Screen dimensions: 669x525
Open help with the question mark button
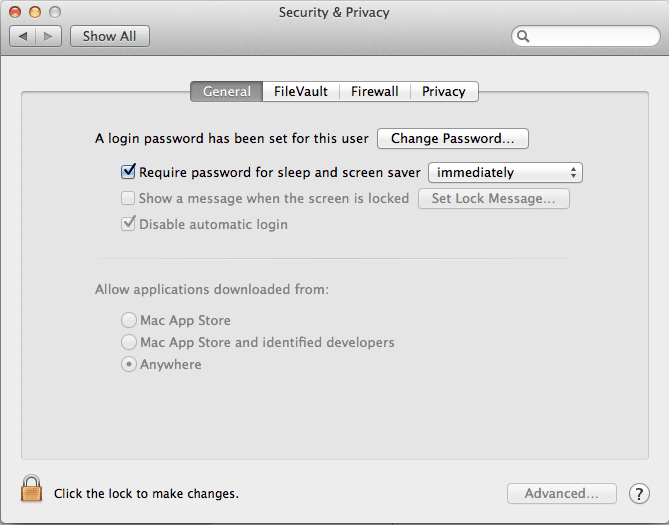[639, 494]
